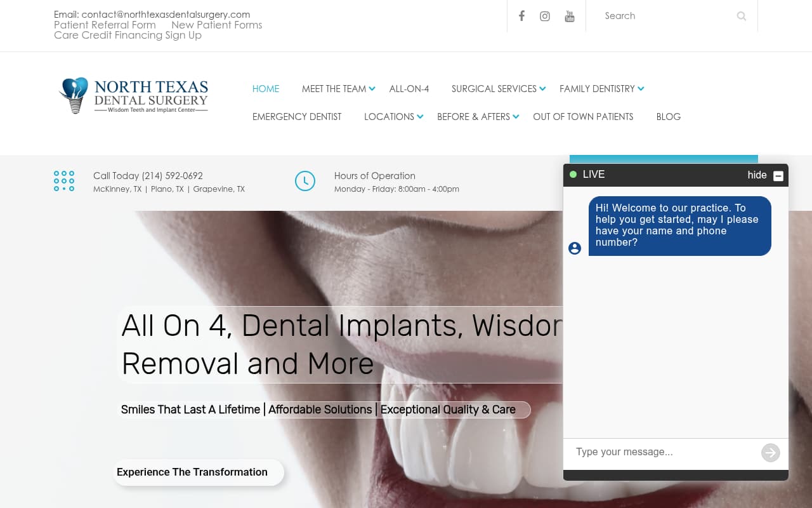
Task: Expand the Surgical Services submenu arrow
Action: tap(542, 89)
